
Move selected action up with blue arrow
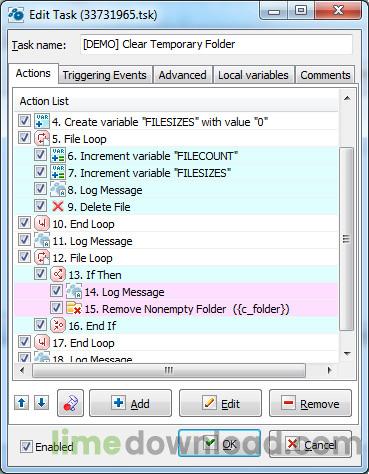(22, 403)
